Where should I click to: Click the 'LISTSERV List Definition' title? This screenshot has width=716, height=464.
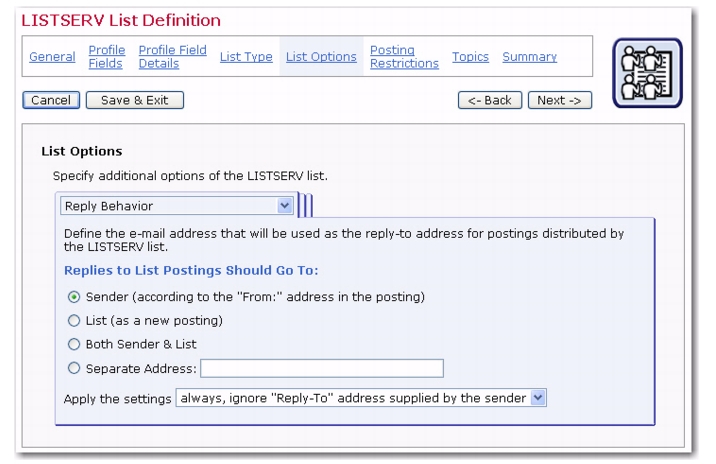tap(121, 20)
